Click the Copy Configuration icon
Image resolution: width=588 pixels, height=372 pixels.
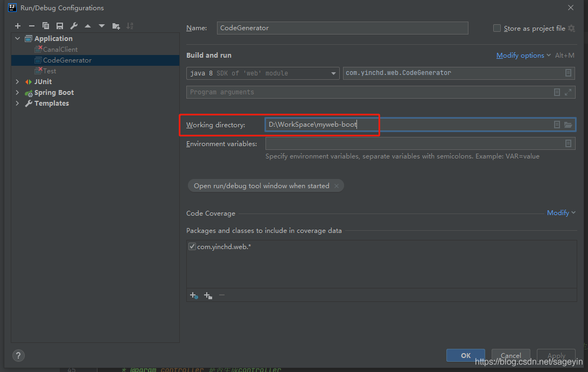tap(46, 26)
